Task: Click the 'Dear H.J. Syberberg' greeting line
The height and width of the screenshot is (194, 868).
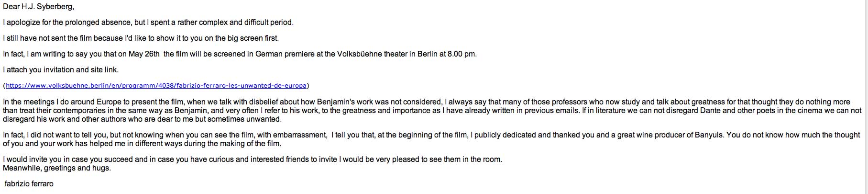Action: point(38,7)
